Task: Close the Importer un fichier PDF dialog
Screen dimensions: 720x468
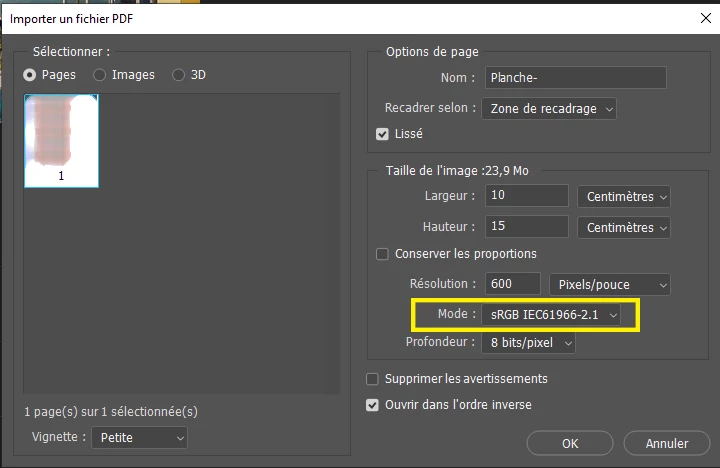Action: coord(706,18)
